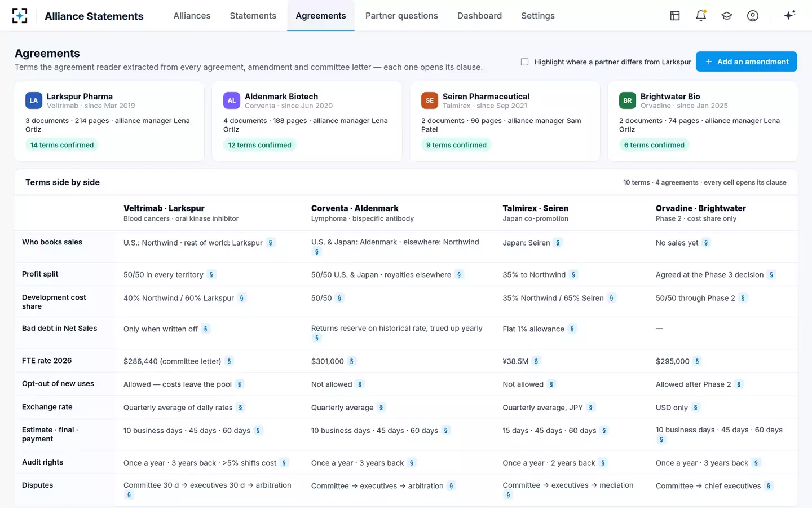Open clause icon beside '40% Northwind / 60% Larkspur'
Screen dimensions: 812x508
(242, 298)
